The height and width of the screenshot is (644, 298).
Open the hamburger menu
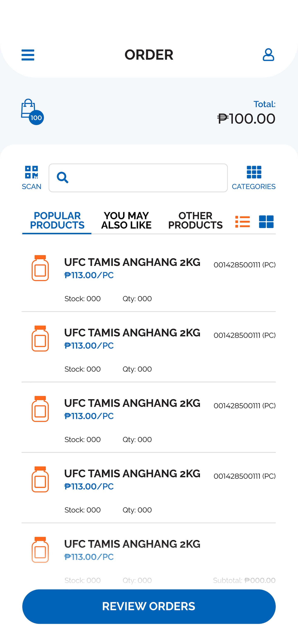click(28, 55)
